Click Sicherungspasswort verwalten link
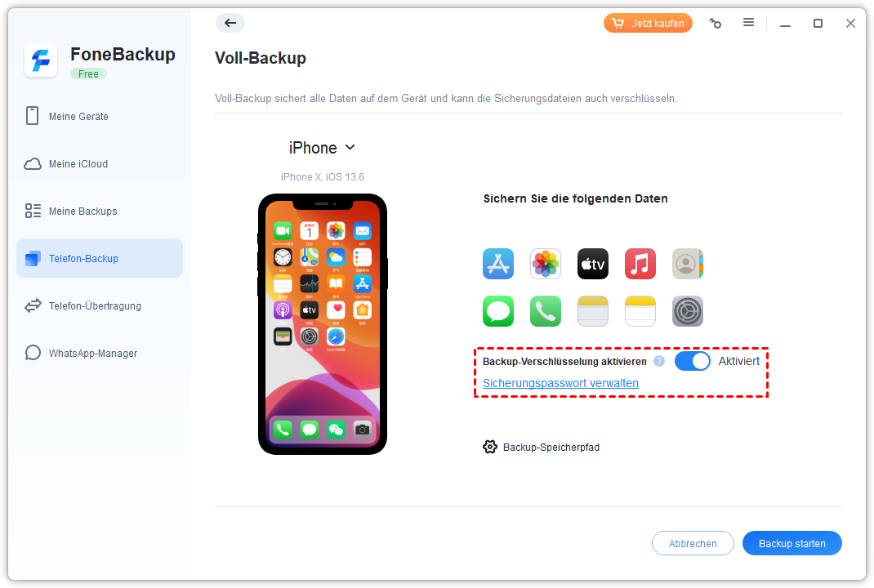Screen dimensions: 874x588 (x=560, y=383)
